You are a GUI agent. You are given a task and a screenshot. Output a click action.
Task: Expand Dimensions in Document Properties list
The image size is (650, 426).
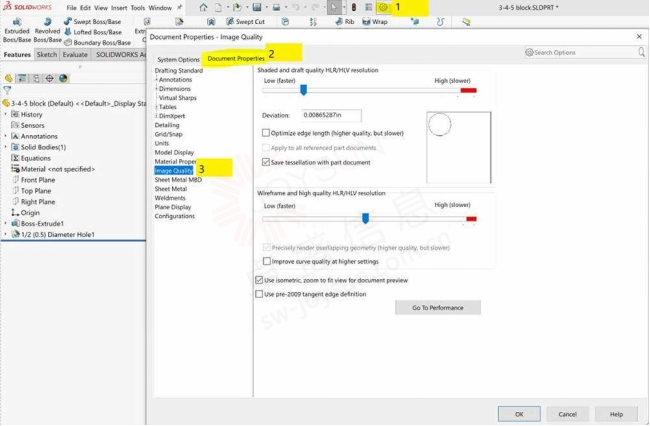[x=157, y=89]
